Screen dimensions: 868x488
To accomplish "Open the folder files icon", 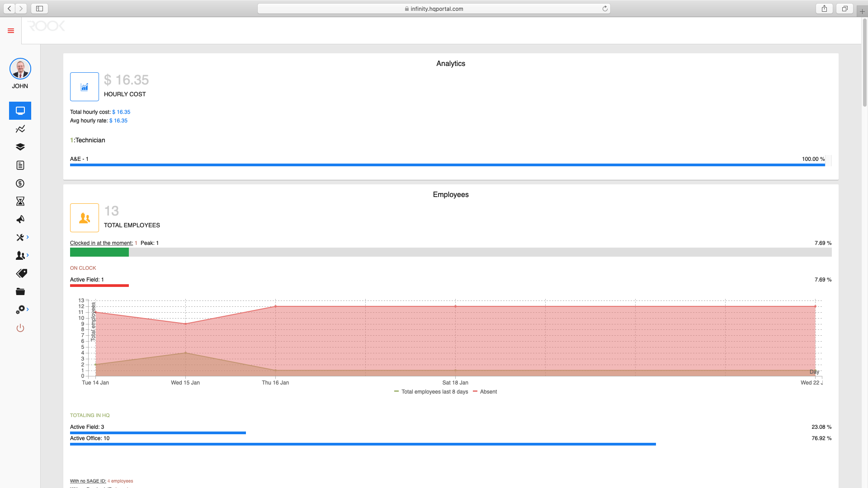I will (20, 291).
